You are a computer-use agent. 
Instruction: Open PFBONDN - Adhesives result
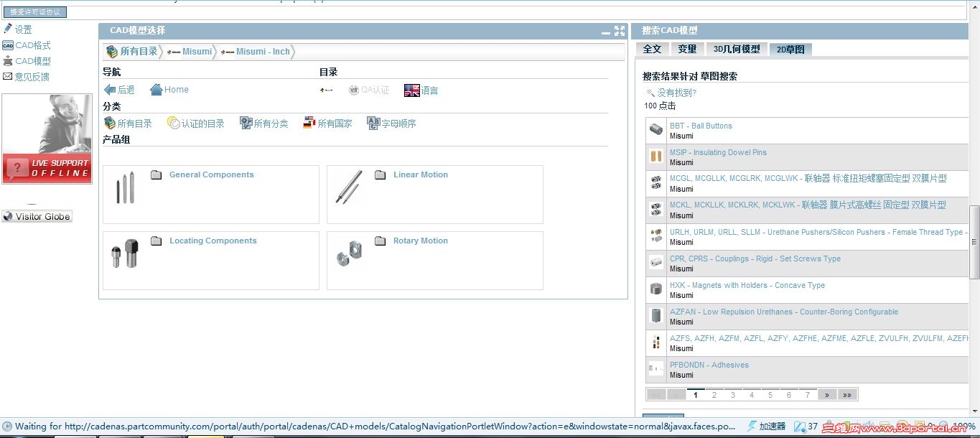click(x=709, y=365)
